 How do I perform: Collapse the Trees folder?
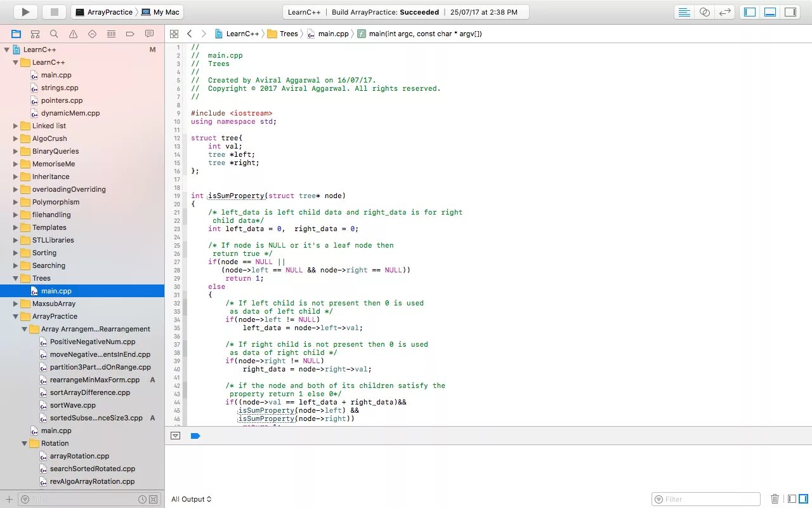point(16,278)
